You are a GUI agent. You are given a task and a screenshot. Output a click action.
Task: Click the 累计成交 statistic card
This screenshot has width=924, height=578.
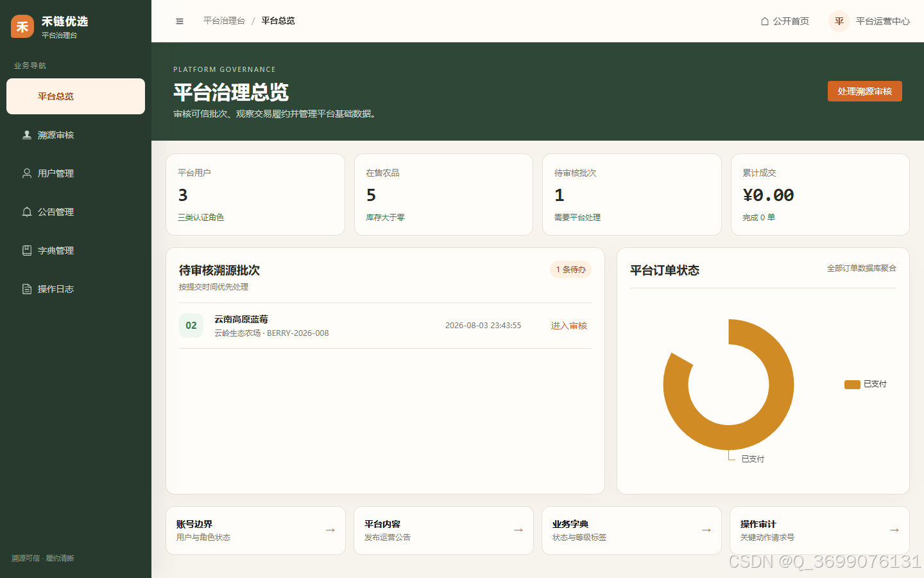pos(820,195)
